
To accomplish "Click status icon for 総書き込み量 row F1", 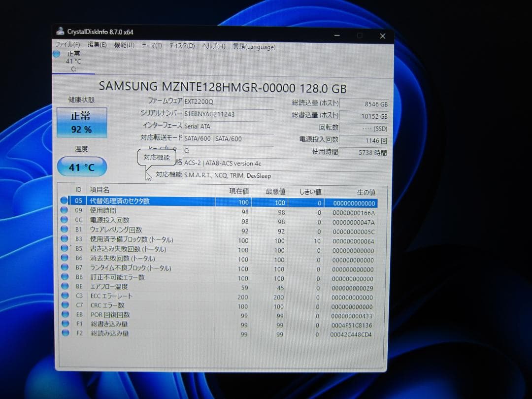I will [65, 323].
